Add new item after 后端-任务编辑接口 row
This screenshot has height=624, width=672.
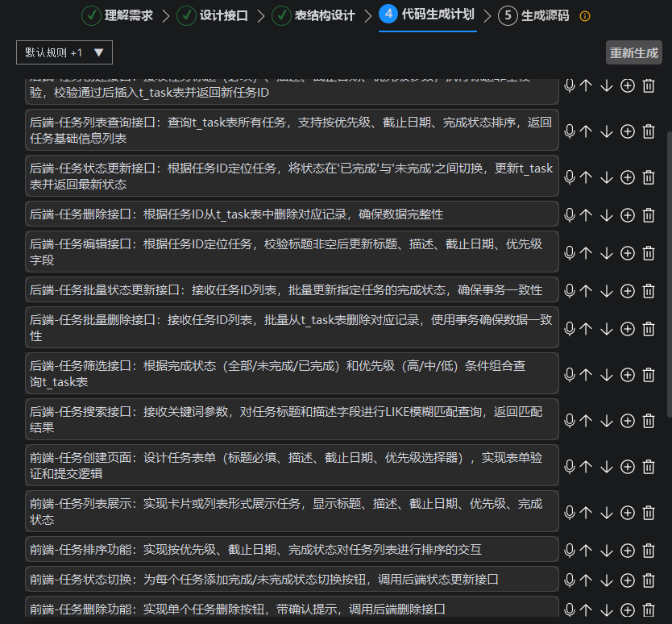click(x=628, y=253)
